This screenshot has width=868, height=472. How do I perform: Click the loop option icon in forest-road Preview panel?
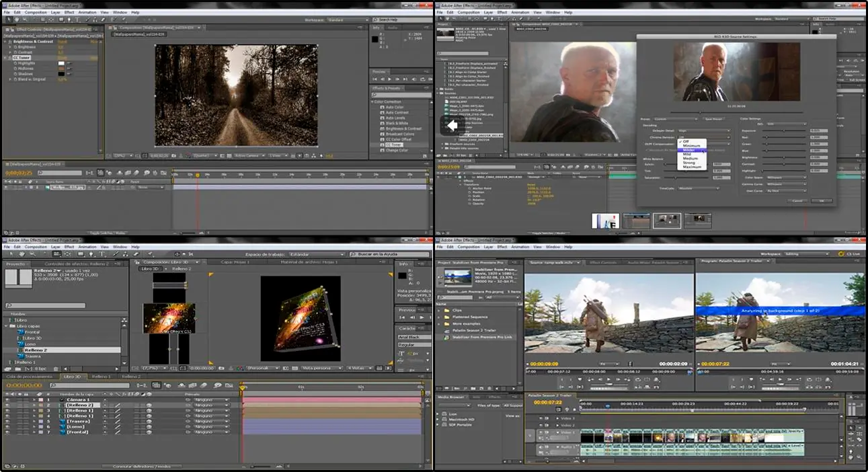[x=423, y=79]
